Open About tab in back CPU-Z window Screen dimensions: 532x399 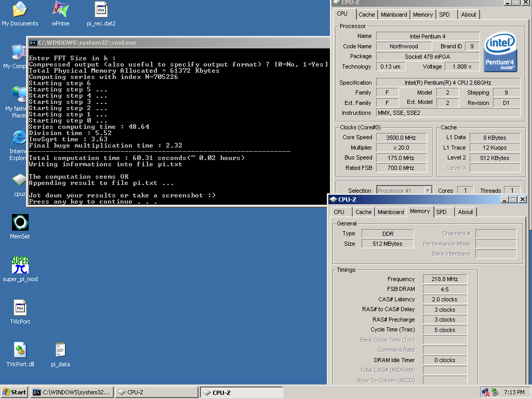tap(468, 15)
